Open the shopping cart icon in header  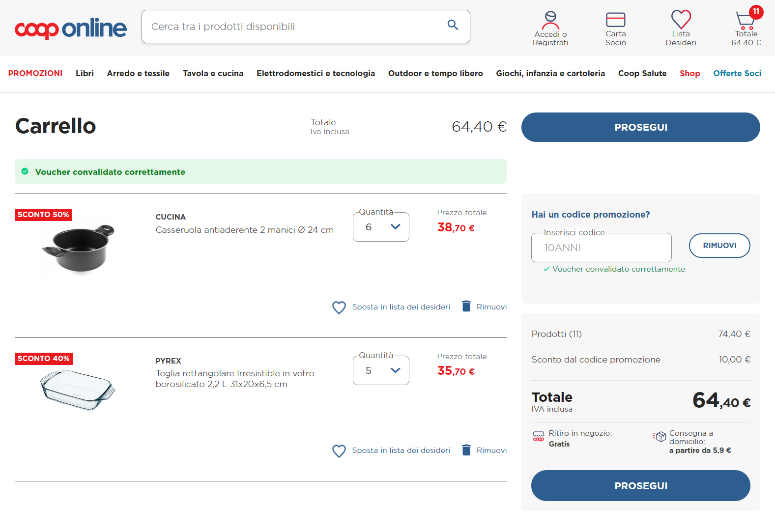(x=745, y=20)
